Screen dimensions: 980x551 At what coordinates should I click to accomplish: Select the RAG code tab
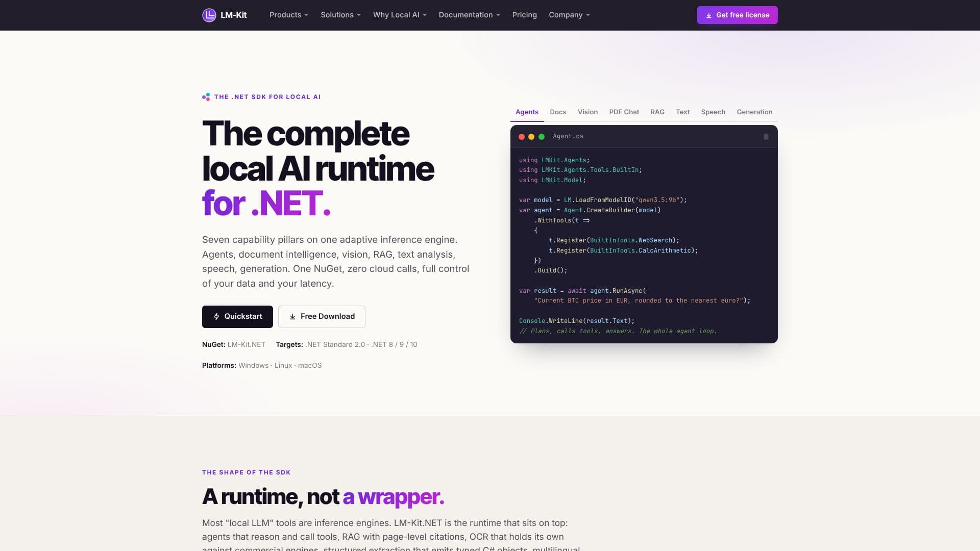(x=657, y=112)
